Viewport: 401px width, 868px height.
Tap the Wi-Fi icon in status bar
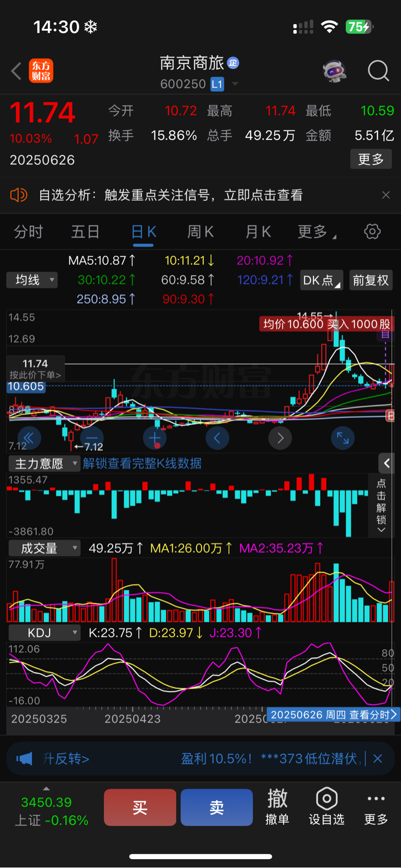(x=329, y=27)
